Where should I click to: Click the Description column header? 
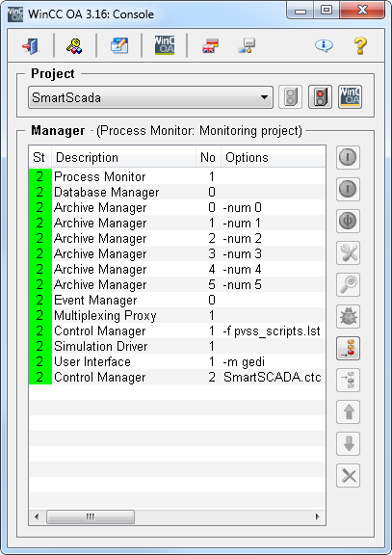124,157
